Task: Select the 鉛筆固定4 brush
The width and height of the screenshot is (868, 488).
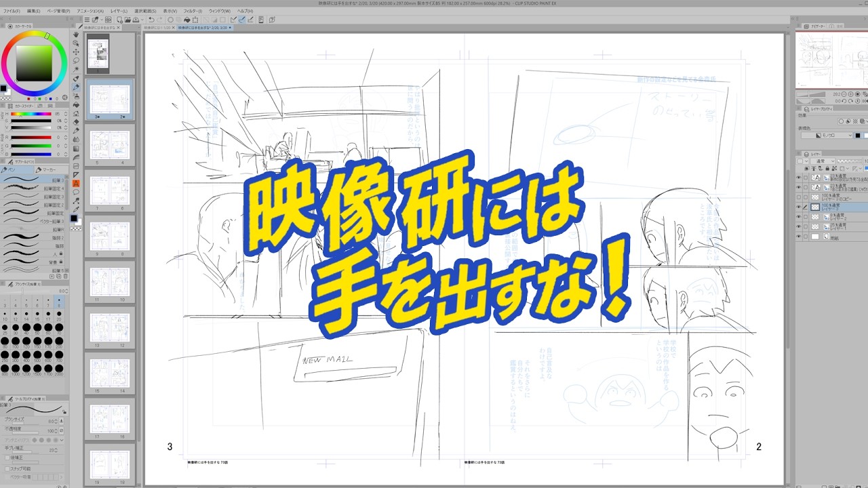Action: [x=34, y=188]
